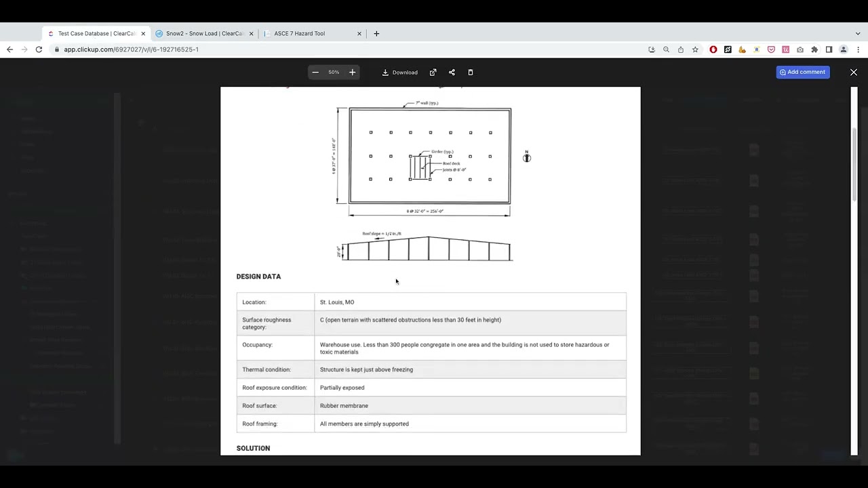Focus the address bar URL
This screenshot has height=488, width=868.
click(131, 49)
